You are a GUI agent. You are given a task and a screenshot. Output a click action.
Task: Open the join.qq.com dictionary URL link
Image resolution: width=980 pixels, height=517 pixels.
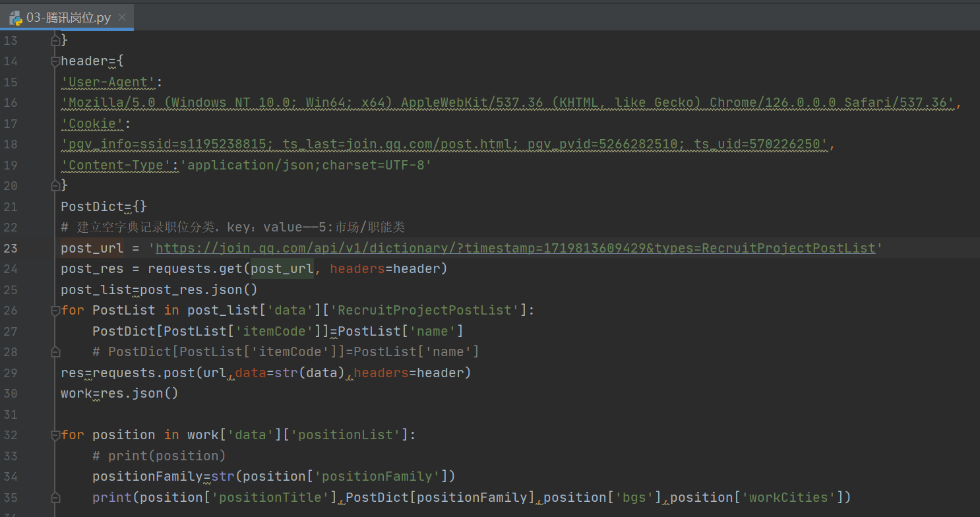click(x=515, y=248)
